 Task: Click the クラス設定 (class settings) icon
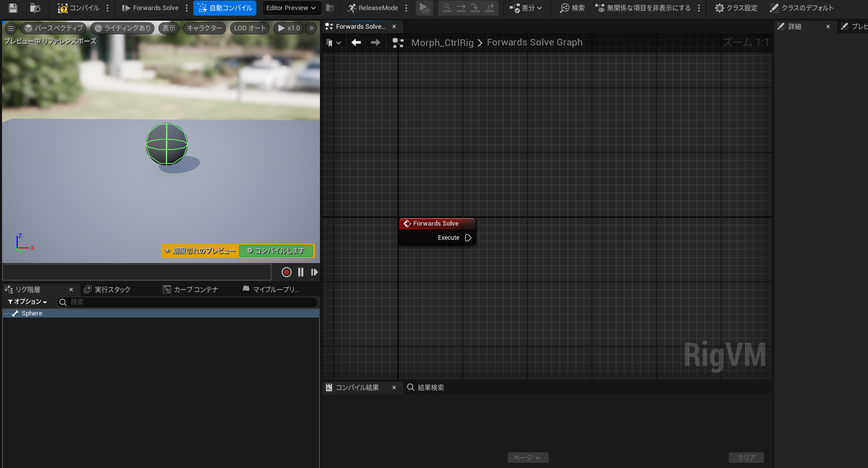click(735, 8)
